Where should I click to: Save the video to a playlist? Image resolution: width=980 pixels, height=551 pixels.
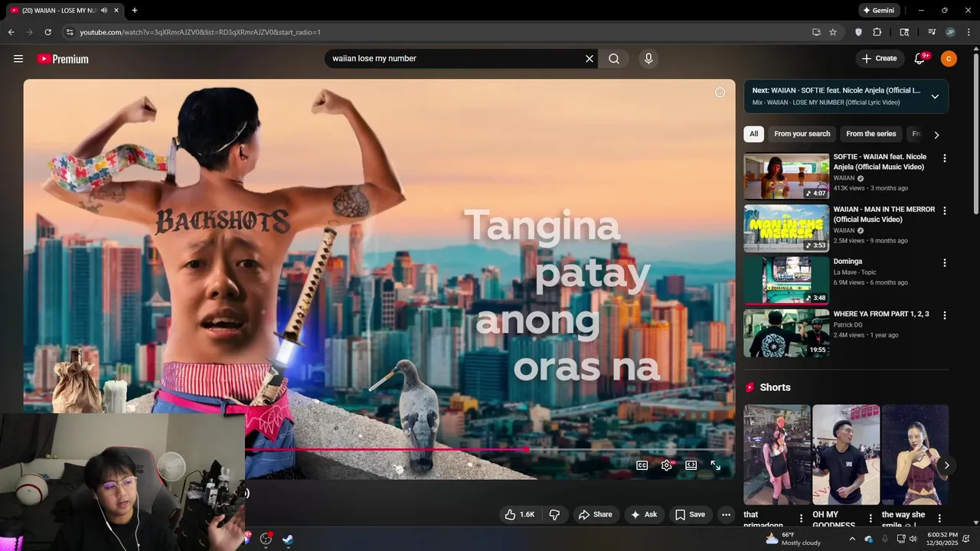point(690,514)
